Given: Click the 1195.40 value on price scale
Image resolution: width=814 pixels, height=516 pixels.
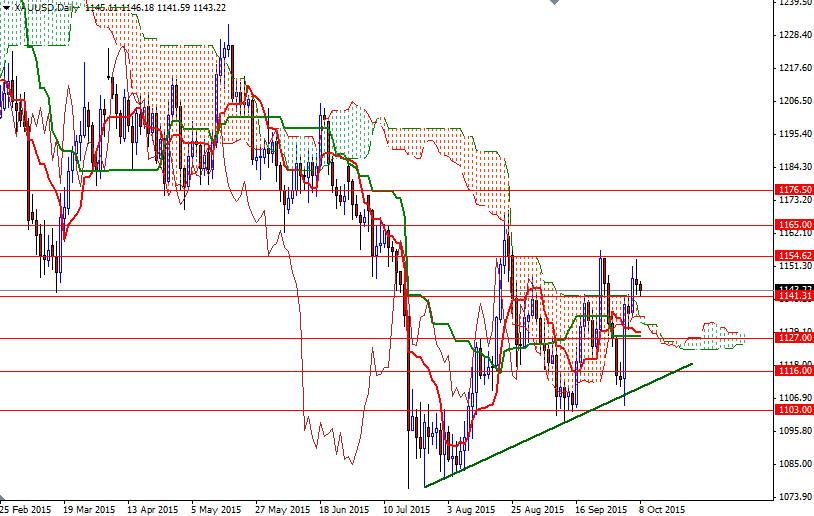Looking at the screenshot, I should (794, 134).
